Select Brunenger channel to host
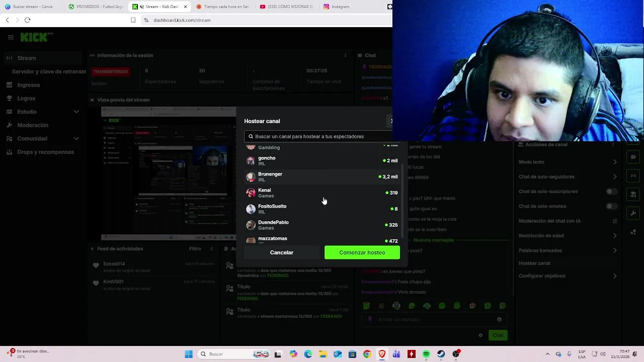This screenshot has width=644, height=362. pyautogui.click(x=321, y=177)
